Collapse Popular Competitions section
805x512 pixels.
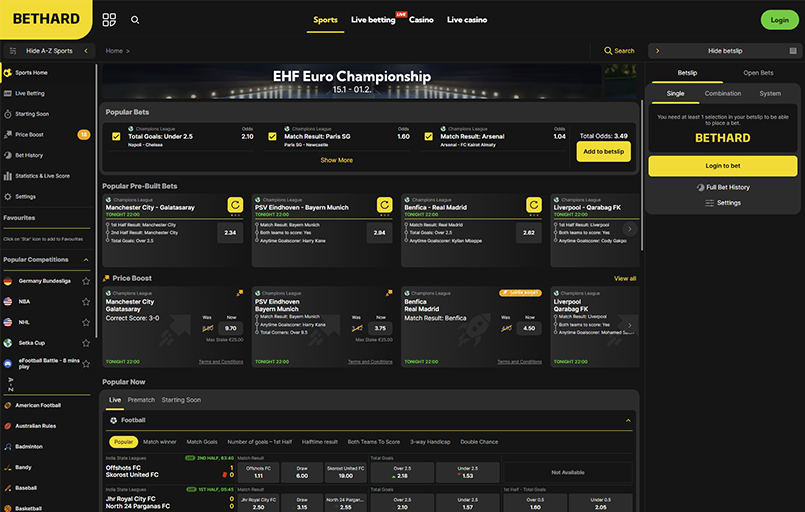click(x=86, y=260)
